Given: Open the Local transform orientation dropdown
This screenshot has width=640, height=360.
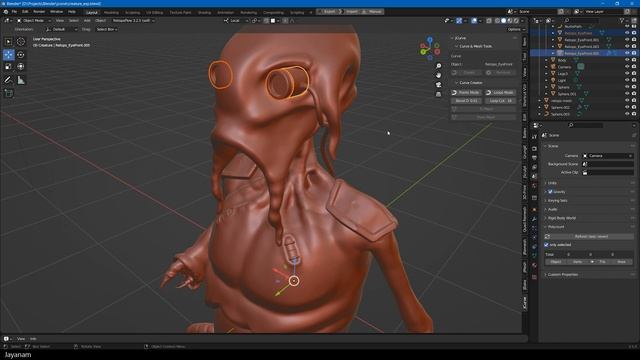Looking at the screenshot, I should pyautogui.click(x=236, y=20).
